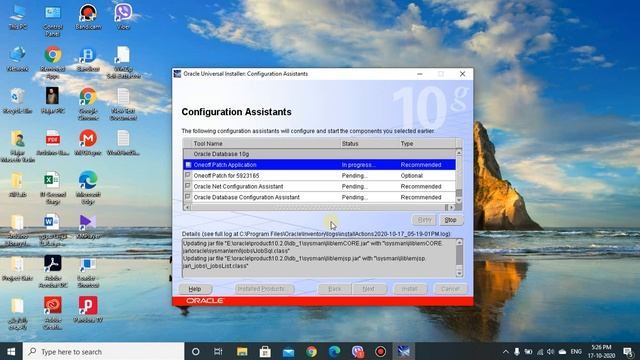The image size is (640, 360).
Task: Open the Excel spreadsheet file on desktop
Action: 53,187
